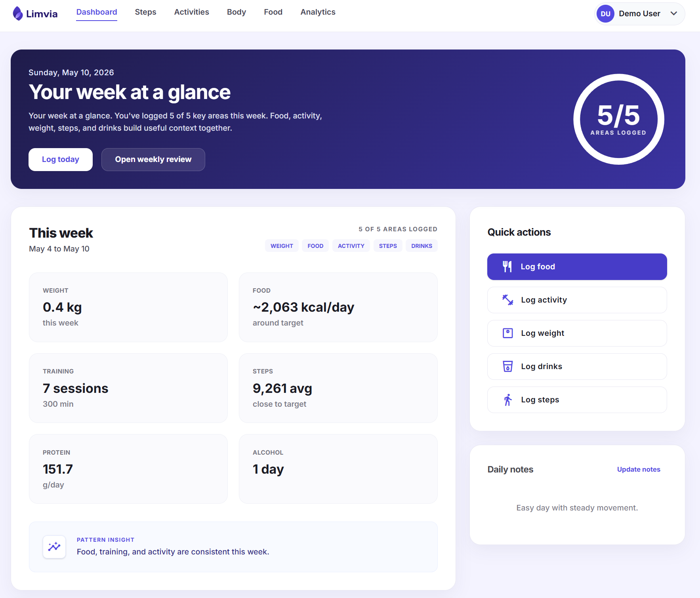Click the '300 min' training duration text
The image size is (700, 598).
[x=58, y=404]
